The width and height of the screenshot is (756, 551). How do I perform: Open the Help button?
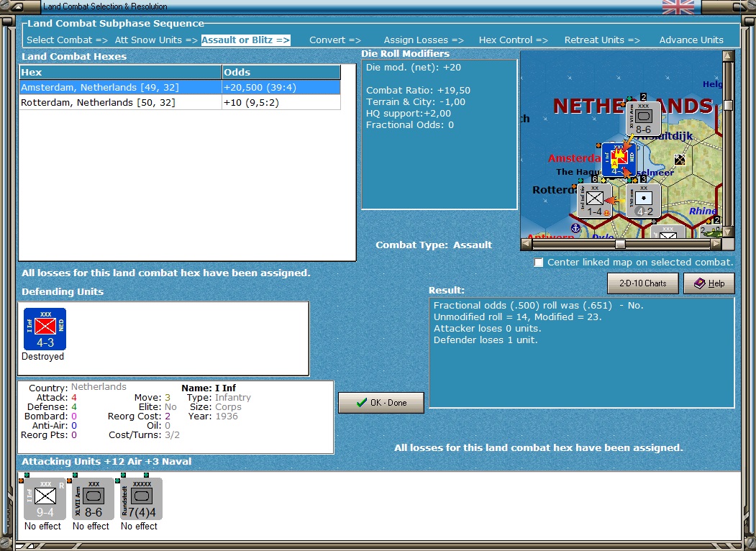point(709,283)
